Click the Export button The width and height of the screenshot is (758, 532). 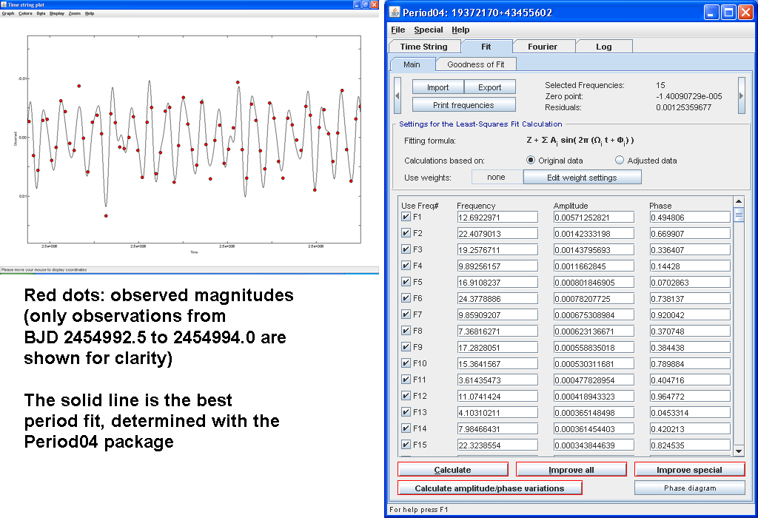click(490, 87)
